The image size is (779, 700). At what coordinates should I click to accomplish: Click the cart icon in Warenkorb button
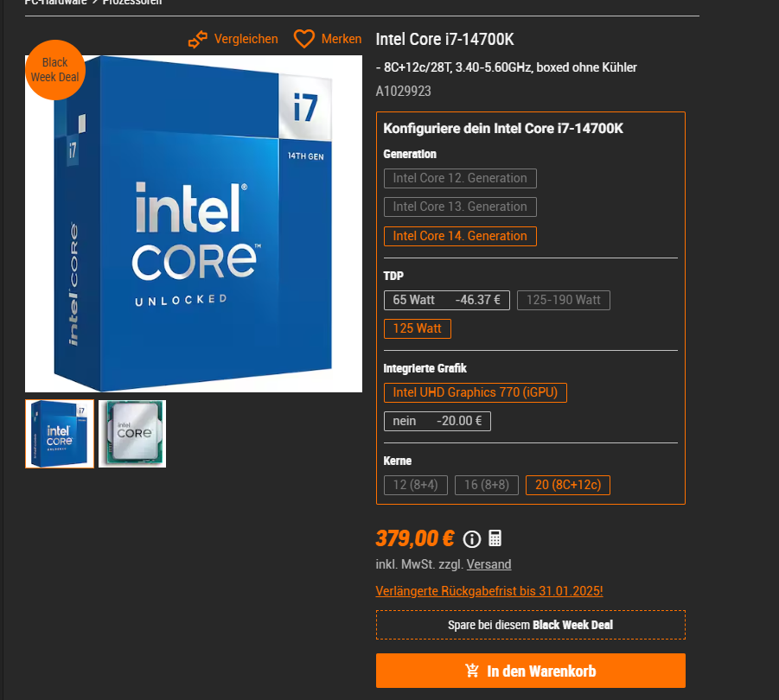(472, 671)
